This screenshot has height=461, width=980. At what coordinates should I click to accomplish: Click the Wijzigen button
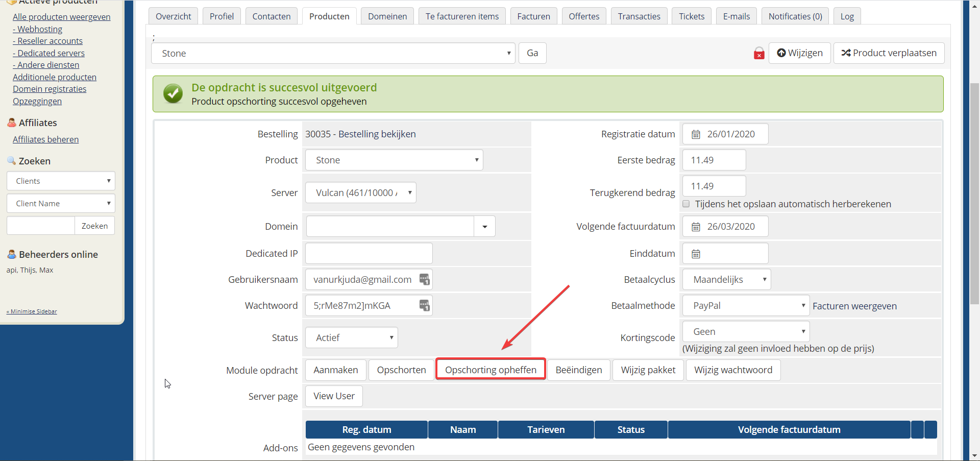point(799,53)
